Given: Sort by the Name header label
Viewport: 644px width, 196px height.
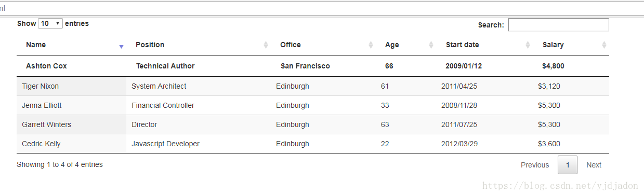Looking at the screenshot, I should coord(36,45).
